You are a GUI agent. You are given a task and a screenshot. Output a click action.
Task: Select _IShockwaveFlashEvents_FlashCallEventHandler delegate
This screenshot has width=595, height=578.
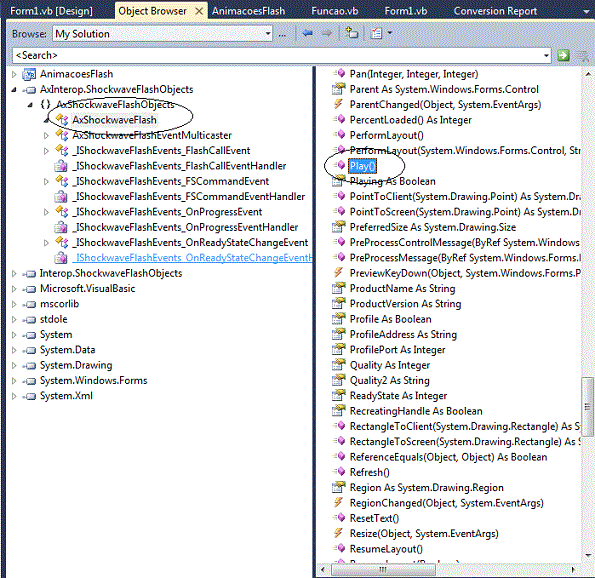[179, 166]
